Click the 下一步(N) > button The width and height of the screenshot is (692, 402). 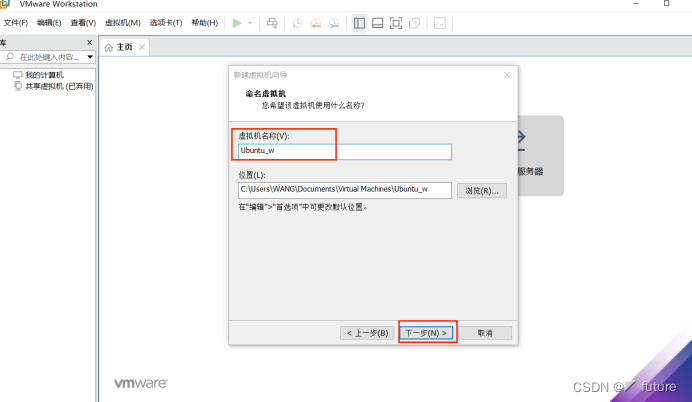[426, 333]
